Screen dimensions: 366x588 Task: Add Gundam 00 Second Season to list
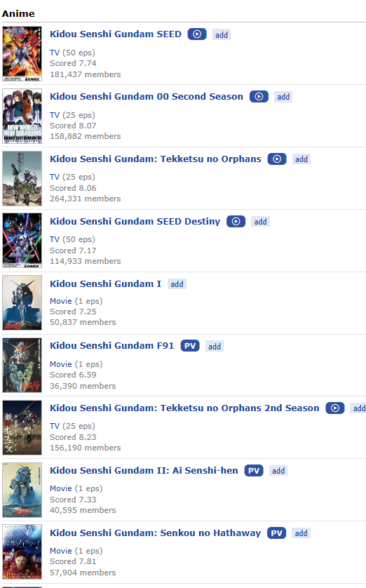point(283,97)
